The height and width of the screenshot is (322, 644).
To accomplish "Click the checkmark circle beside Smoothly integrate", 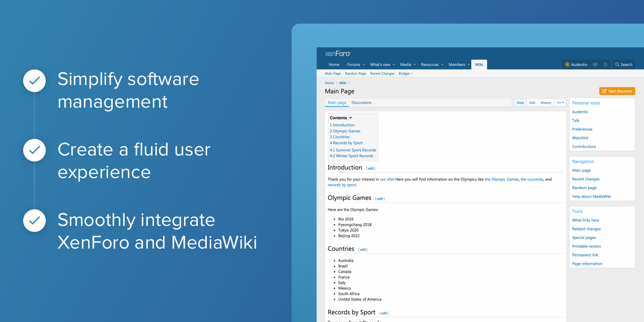I will (x=34, y=220).
